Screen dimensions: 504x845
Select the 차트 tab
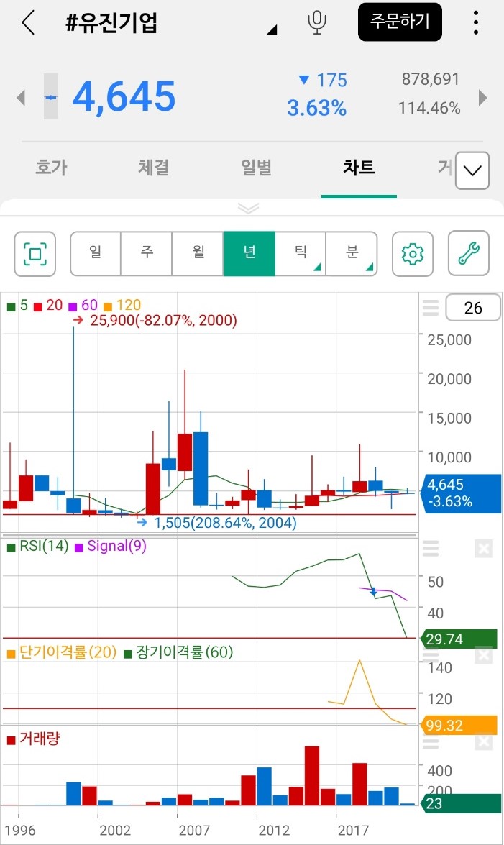[x=359, y=167]
